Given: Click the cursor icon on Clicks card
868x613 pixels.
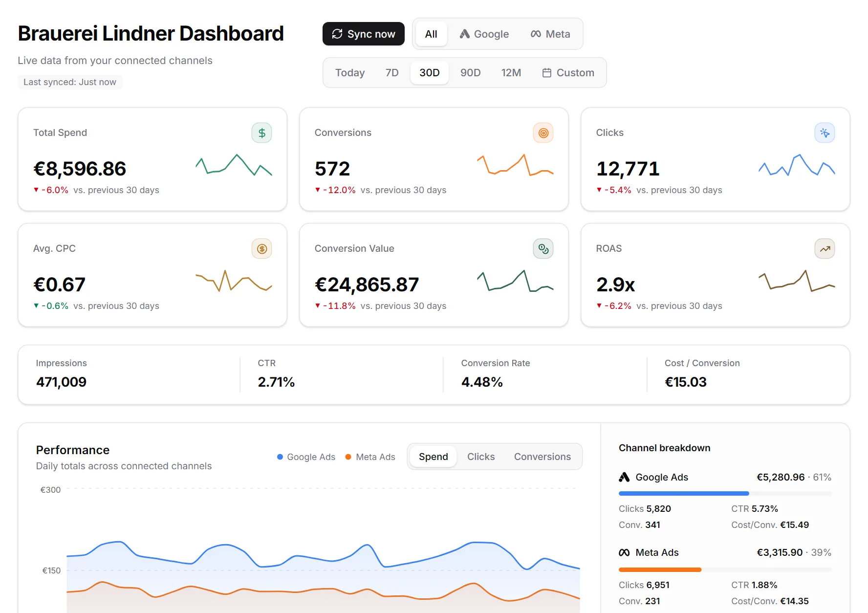Looking at the screenshot, I should pyautogui.click(x=825, y=133).
